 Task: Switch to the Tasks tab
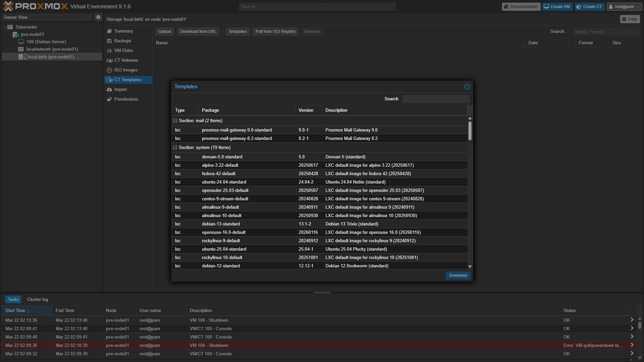pyautogui.click(x=13, y=299)
